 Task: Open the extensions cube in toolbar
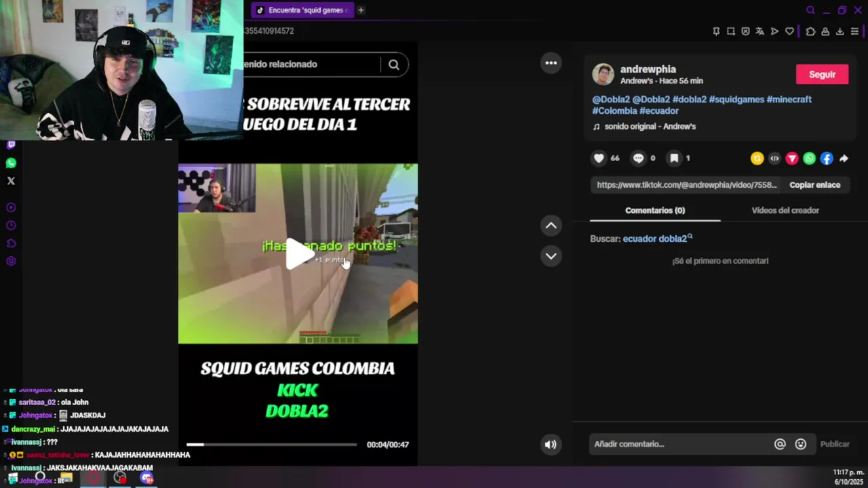tap(810, 31)
